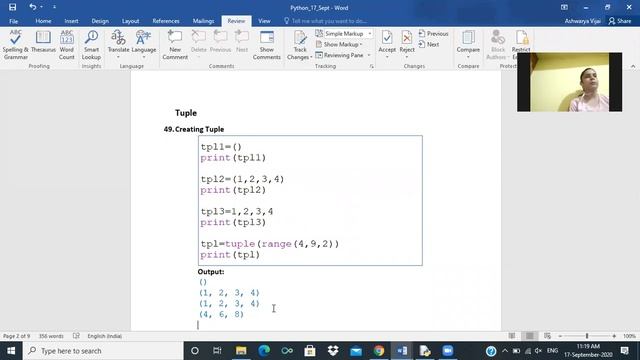The height and width of the screenshot is (360, 640).
Task: Open the Windows Start menu
Action: 11,351
